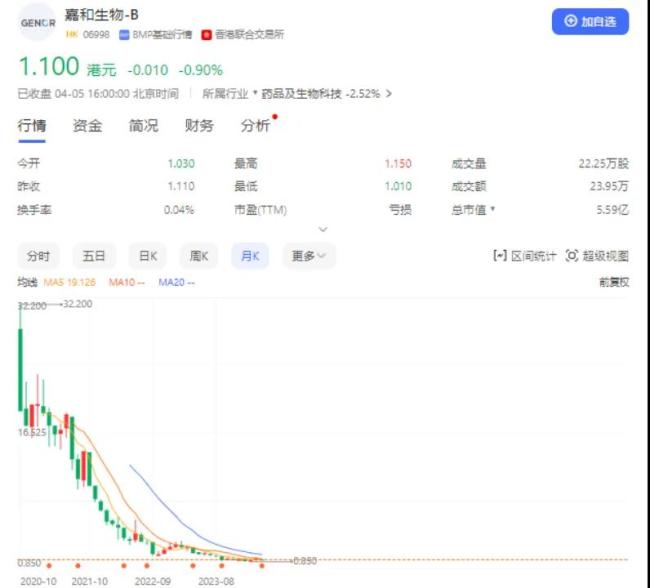Open the 行情 tab
650x588 pixels.
click(32, 125)
